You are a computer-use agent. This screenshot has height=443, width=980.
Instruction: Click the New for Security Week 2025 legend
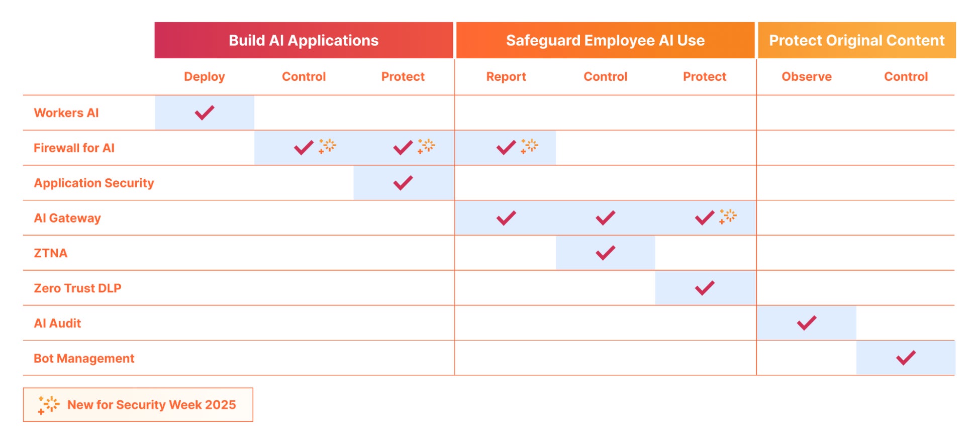coord(151,405)
